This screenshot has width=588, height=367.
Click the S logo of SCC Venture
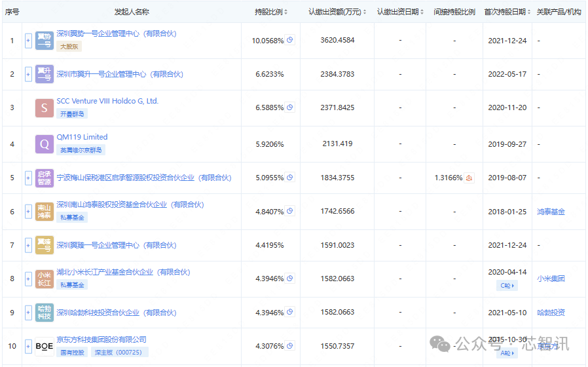(45, 108)
